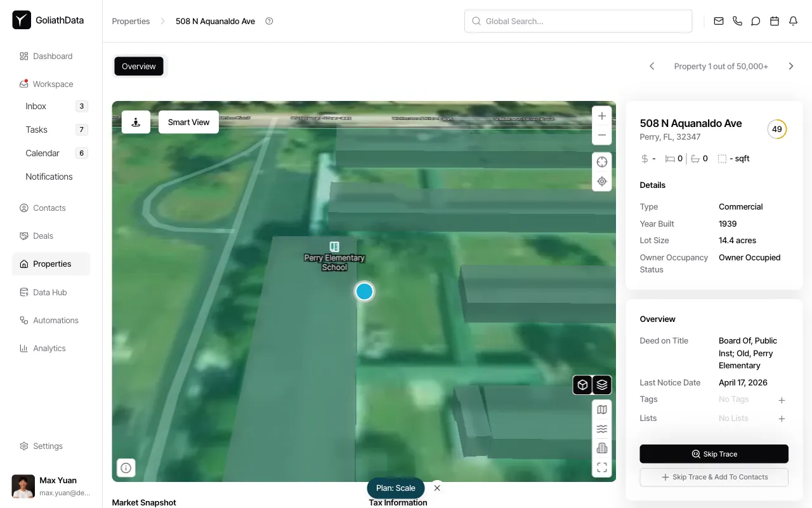The width and height of the screenshot is (812, 508).
Task: Select the map export download icon
Action: pos(136,121)
